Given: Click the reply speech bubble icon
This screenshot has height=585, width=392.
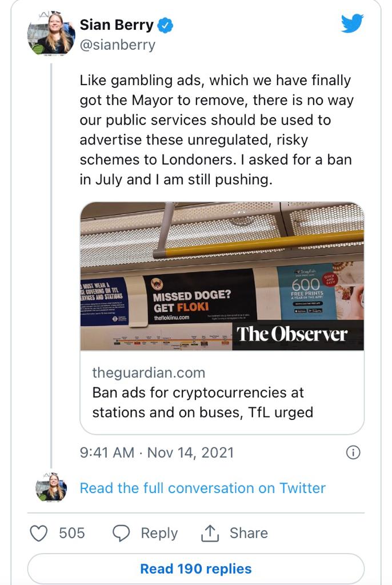Looking at the screenshot, I should pos(121,533).
